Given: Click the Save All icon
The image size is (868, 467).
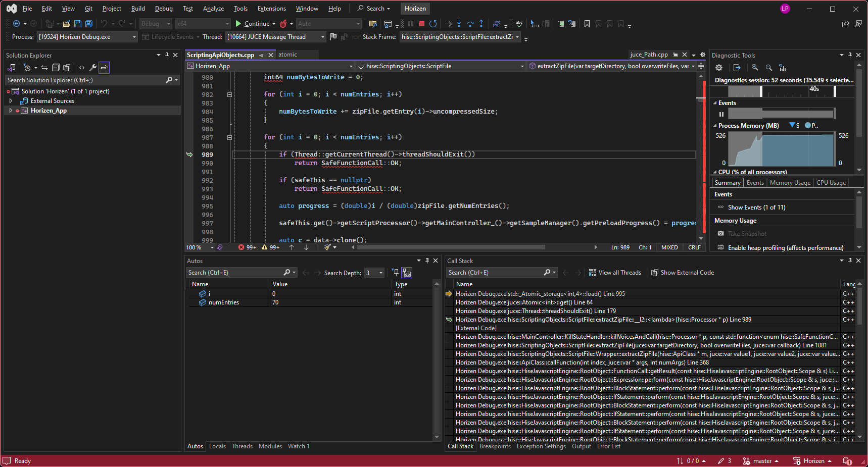Looking at the screenshot, I should pyautogui.click(x=89, y=24).
